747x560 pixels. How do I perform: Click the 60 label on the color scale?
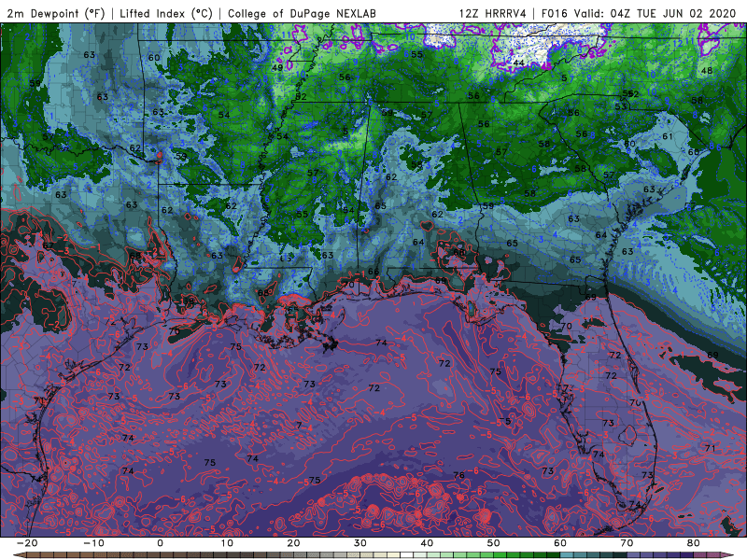pyautogui.click(x=560, y=543)
